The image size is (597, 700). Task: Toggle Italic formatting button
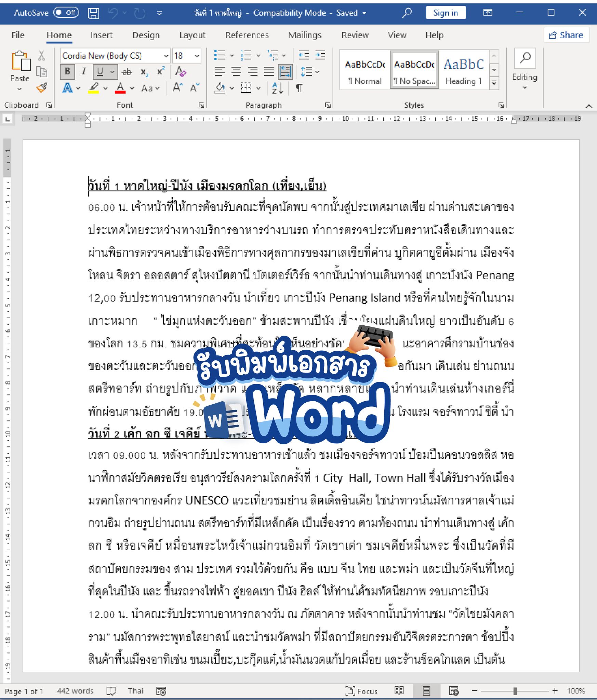[84, 72]
